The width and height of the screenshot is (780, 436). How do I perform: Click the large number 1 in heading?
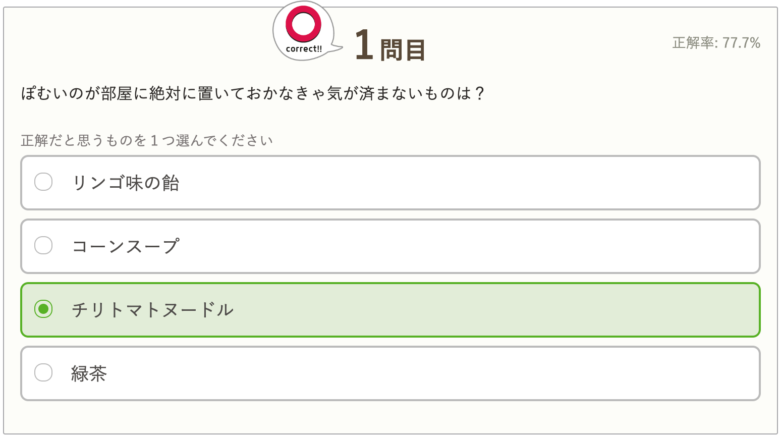click(x=364, y=45)
